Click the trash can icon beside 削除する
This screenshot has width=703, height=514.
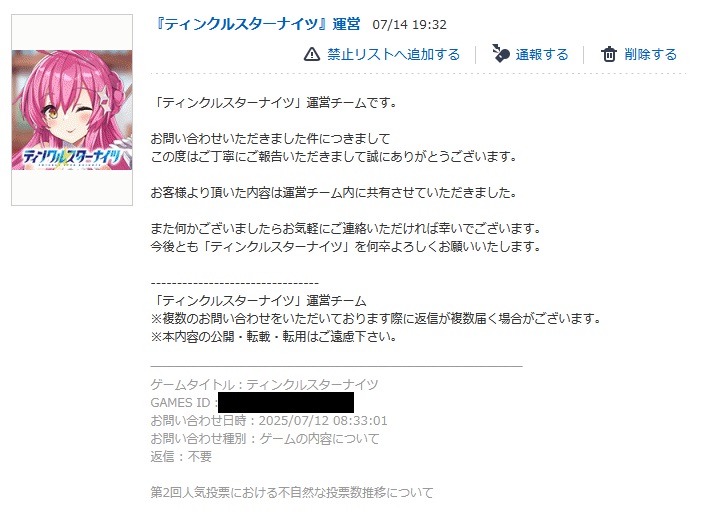coord(609,54)
